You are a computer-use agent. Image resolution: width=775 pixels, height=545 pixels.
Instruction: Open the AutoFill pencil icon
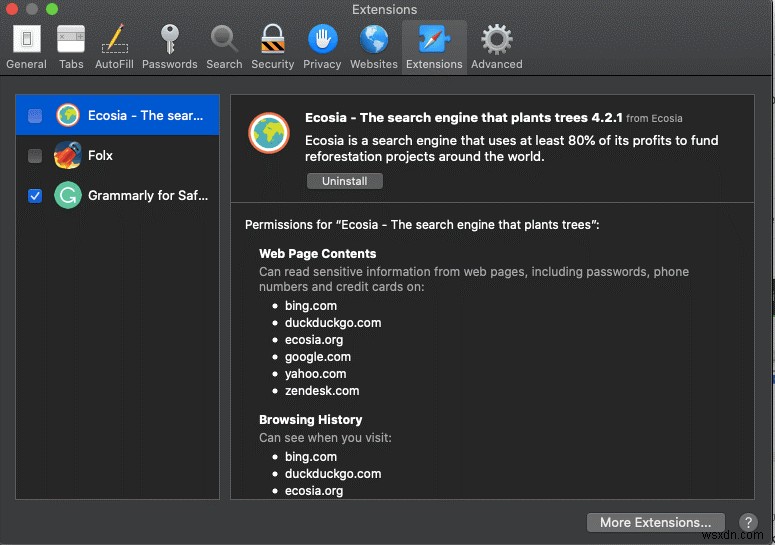pyautogui.click(x=115, y=39)
